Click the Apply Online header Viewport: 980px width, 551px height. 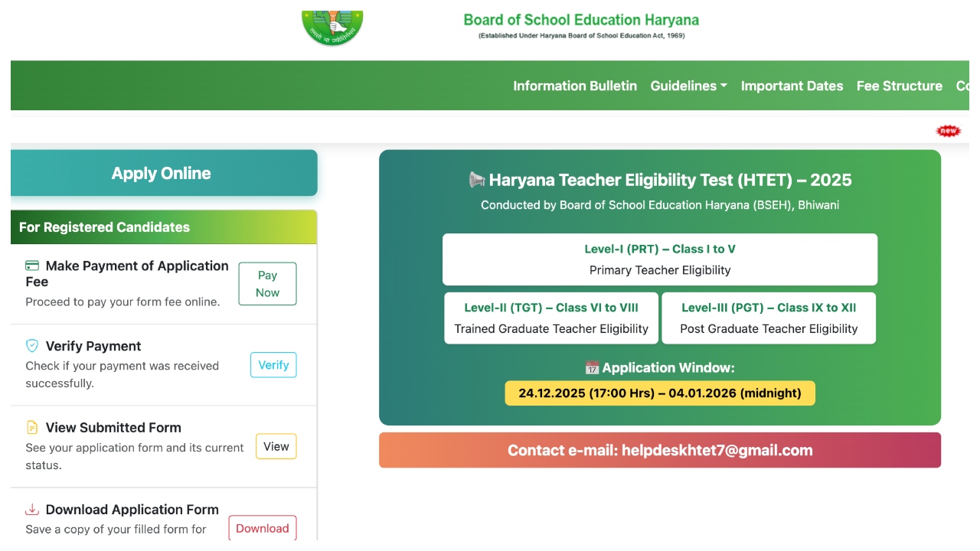coord(161,173)
